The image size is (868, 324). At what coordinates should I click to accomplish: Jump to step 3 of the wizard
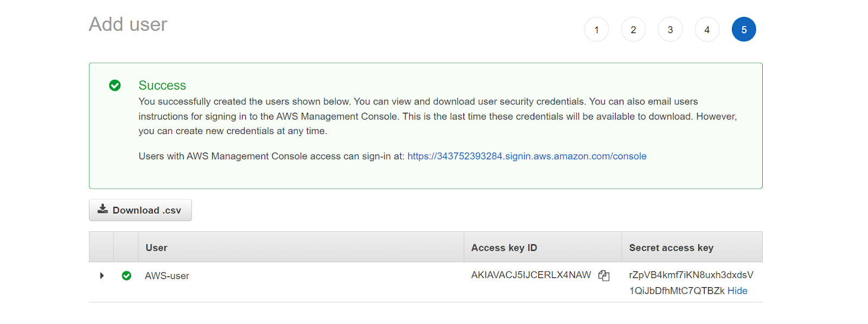point(670,30)
